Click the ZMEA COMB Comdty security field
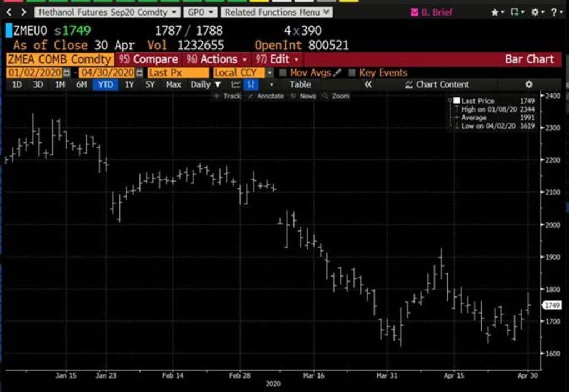This screenshot has width=569, height=392. pyautogui.click(x=60, y=59)
